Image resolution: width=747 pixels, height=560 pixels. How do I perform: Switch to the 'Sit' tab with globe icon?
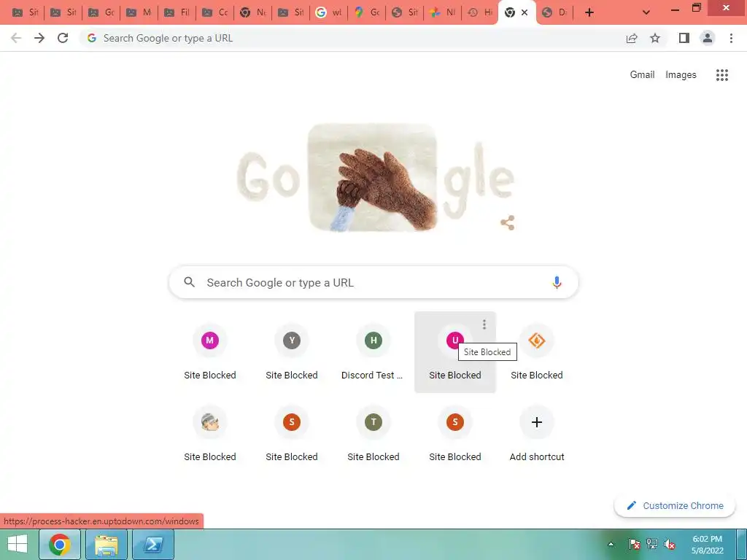coord(404,12)
